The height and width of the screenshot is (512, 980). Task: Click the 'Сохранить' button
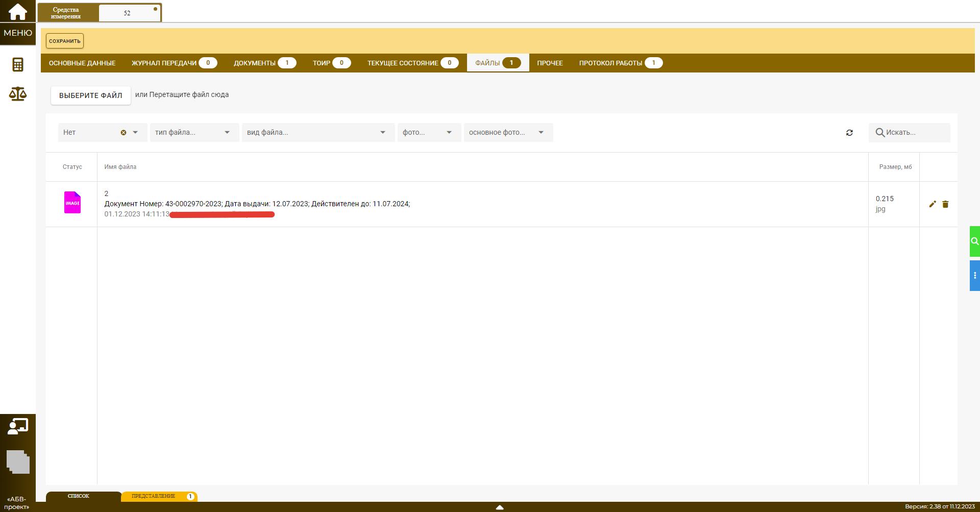(65, 41)
